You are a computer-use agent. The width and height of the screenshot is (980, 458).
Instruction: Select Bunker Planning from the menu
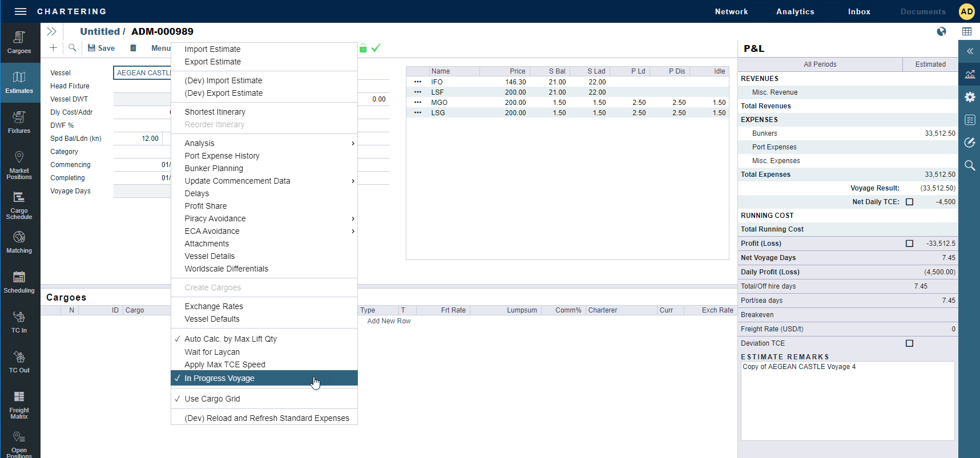pos(214,168)
